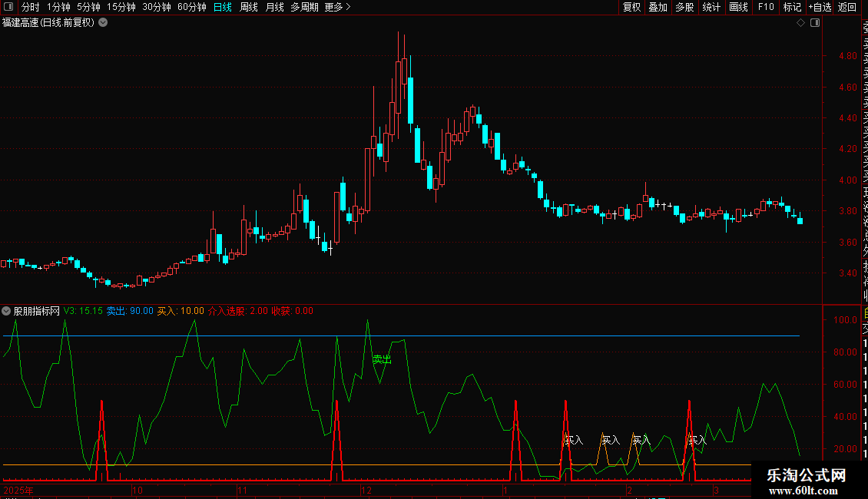Click the 介入选股: 2.00 value

[238, 311]
